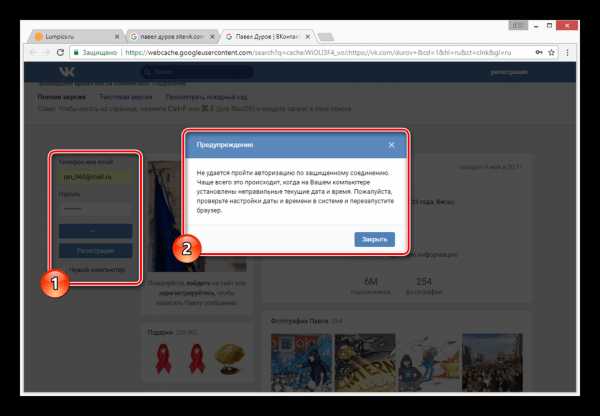The image size is (600, 416).
Task: Close the Google search tab via its X
Action: click(212, 37)
